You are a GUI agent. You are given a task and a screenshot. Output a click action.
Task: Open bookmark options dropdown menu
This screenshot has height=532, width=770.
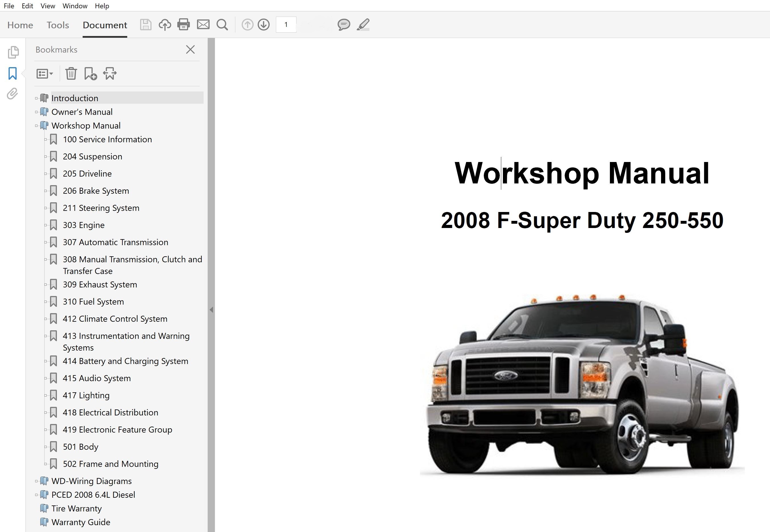click(x=45, y=74)
